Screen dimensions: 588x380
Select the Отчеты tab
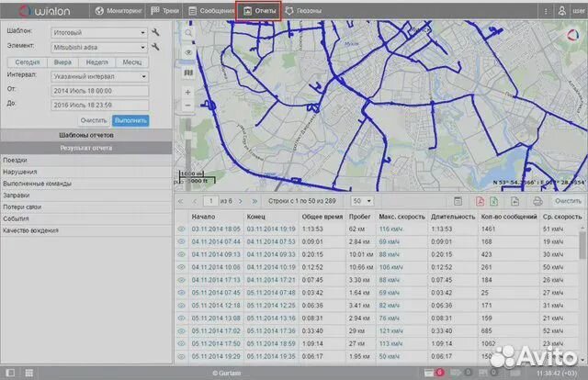click(x=259, y=11)
